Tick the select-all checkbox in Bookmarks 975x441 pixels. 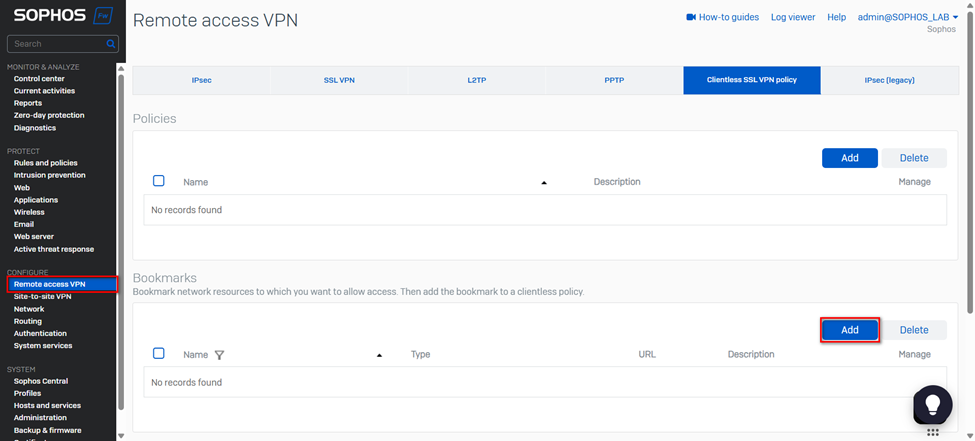click(159, 354)
